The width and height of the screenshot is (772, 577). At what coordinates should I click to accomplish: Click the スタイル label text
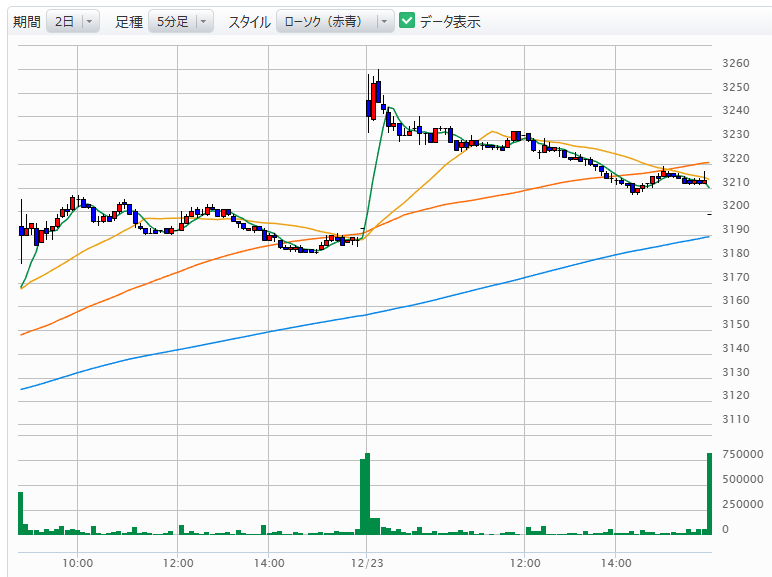pos(249,21)
